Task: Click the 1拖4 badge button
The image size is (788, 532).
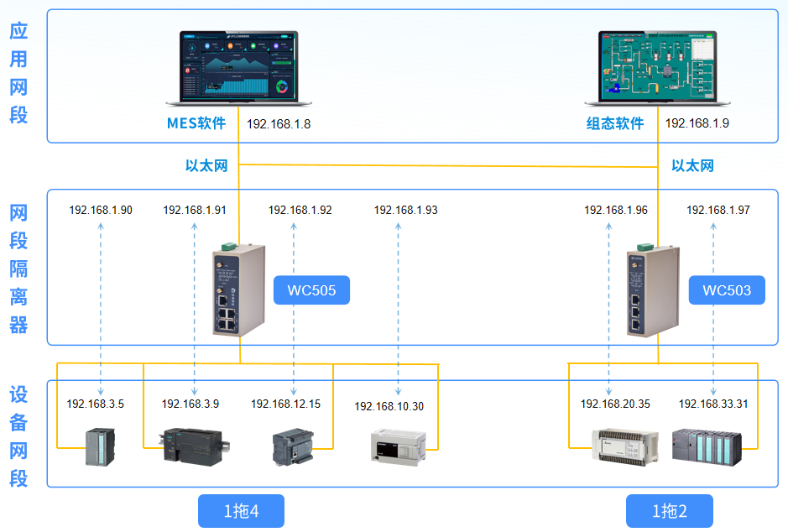Action: pos(241,510)
